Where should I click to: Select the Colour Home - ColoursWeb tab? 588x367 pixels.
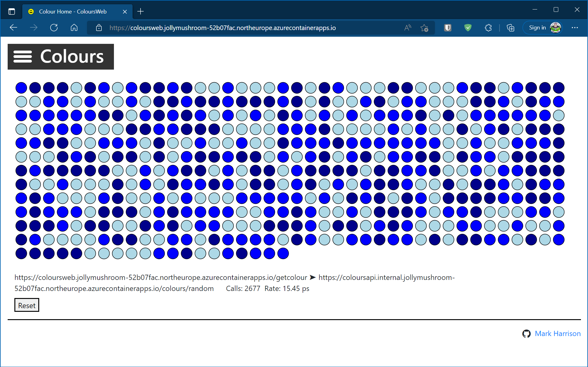pos(73,12)
